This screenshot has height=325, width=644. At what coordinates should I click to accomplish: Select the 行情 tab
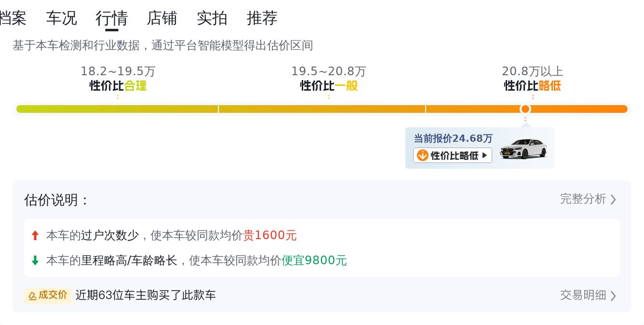pos(111,18)
